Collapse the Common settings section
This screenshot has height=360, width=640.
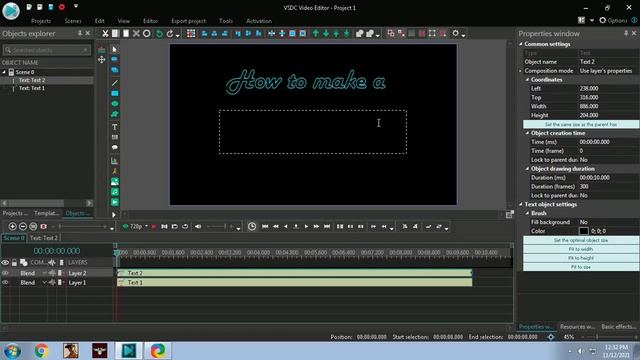(521, 44)
